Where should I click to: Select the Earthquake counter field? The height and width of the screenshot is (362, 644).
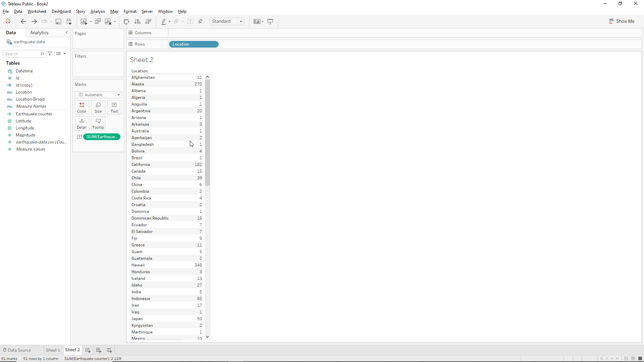pyautogui.click(x=34, y=114)
